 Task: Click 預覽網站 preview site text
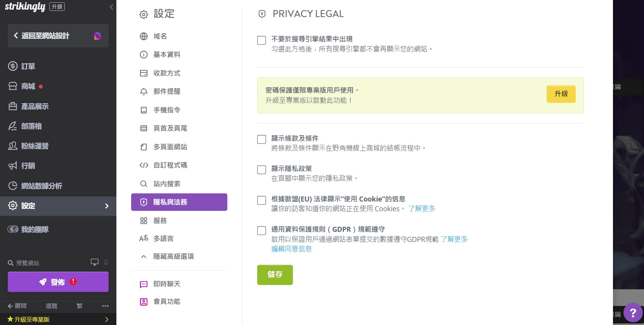click(28, 263)
